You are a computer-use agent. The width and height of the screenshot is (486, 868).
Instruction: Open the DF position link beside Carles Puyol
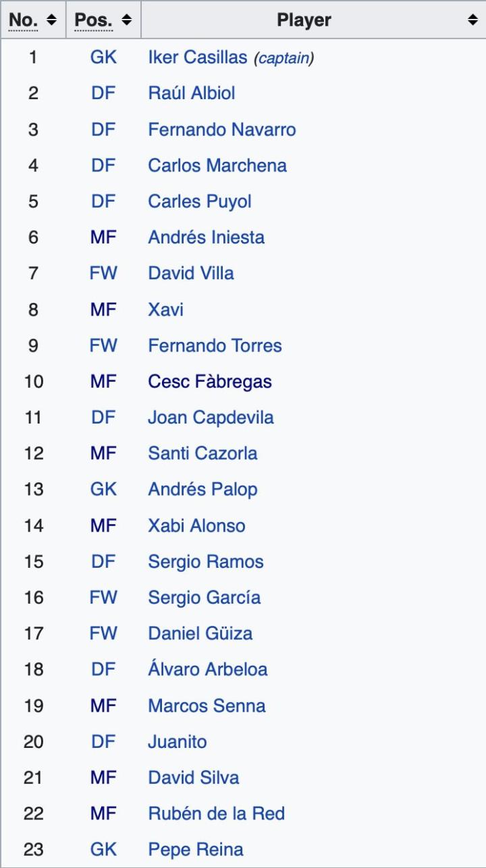103,201
